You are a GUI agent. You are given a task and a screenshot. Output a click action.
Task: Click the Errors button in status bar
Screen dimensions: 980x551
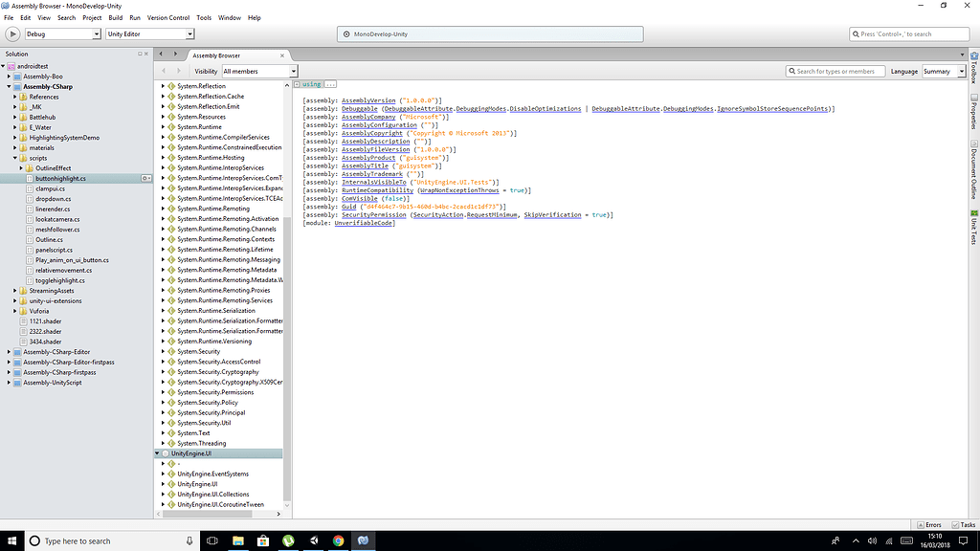click(929, 524)
